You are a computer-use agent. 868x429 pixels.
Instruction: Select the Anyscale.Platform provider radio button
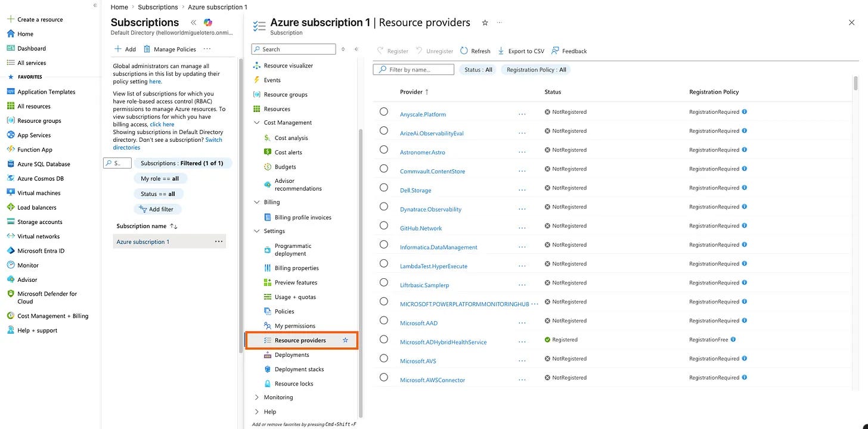pos(383,111)
